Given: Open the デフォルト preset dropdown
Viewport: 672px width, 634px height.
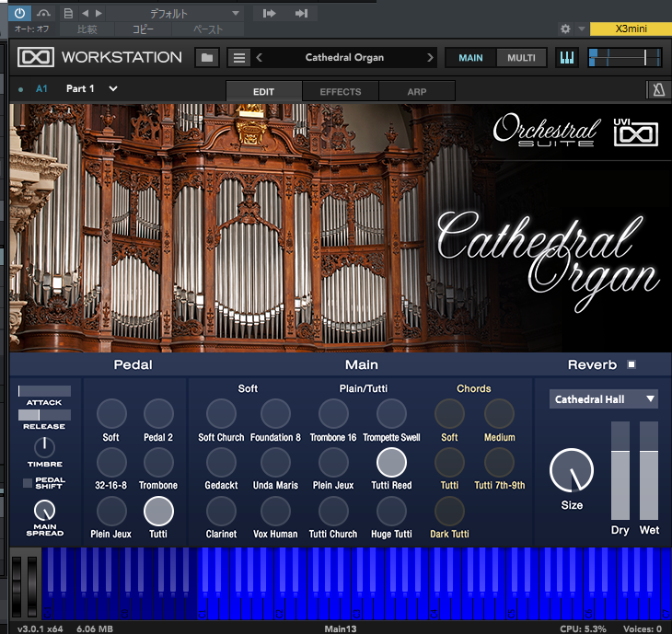Looking at the screenshot, I should [x=175, y=14].
